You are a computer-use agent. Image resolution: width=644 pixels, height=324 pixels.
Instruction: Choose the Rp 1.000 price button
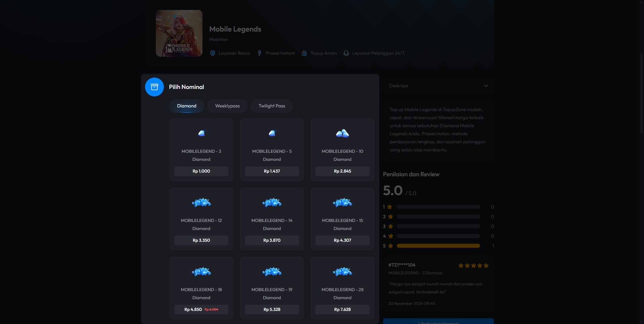(201, 171)
